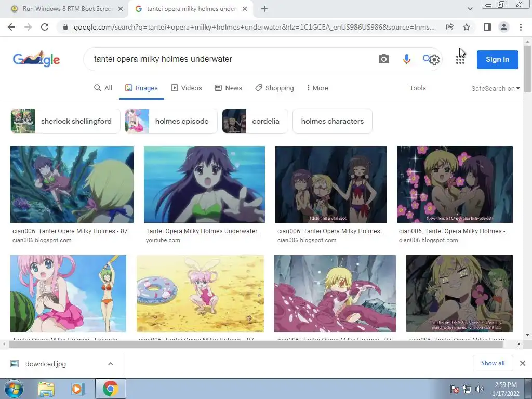
Task: Open the share page icon in address bar
Action: click(x=449, y=27)
